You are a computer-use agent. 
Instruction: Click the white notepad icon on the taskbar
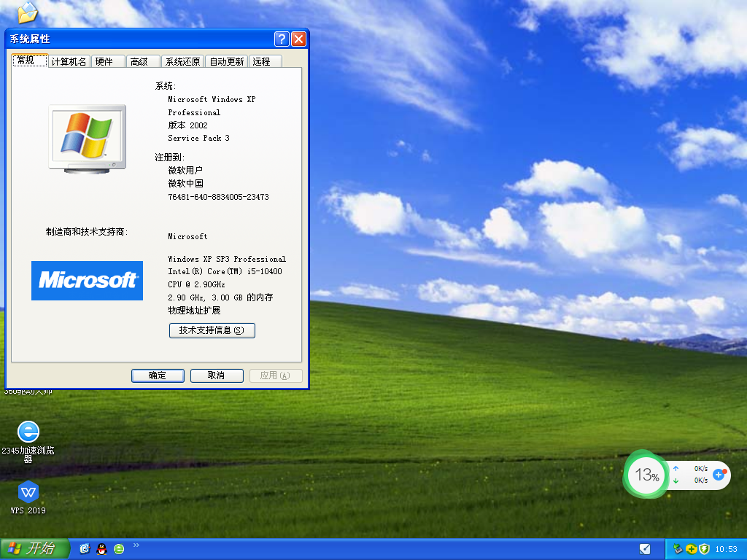pyautogui.click(x=645, y=549)
